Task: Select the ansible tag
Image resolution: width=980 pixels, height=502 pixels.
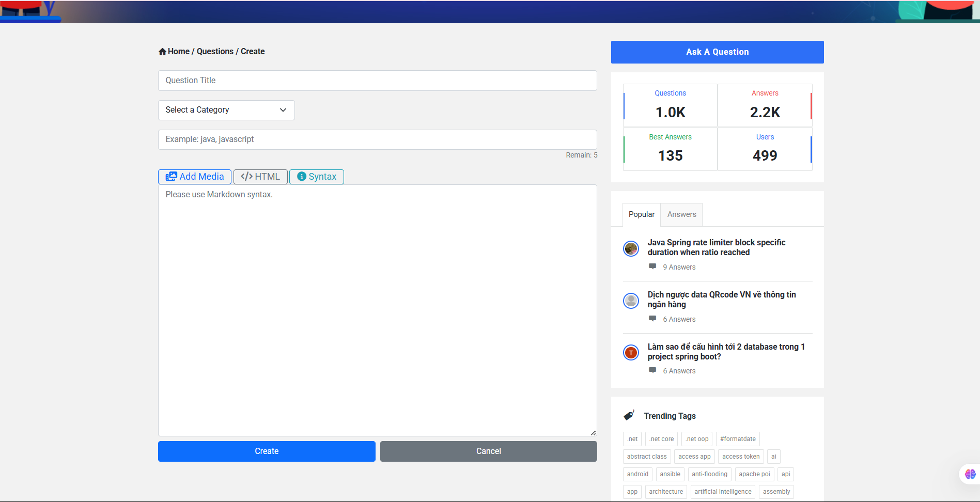Action: [670, 474]
